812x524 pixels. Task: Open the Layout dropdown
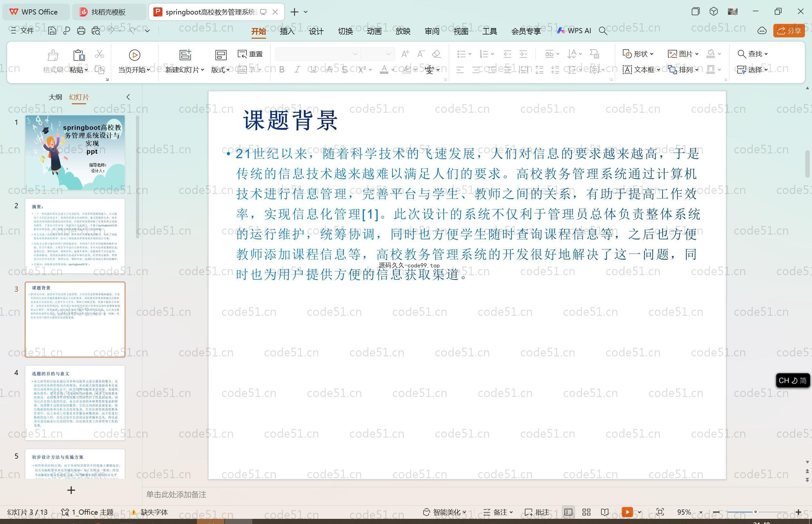pyautogui.click(x=220, y=70)
